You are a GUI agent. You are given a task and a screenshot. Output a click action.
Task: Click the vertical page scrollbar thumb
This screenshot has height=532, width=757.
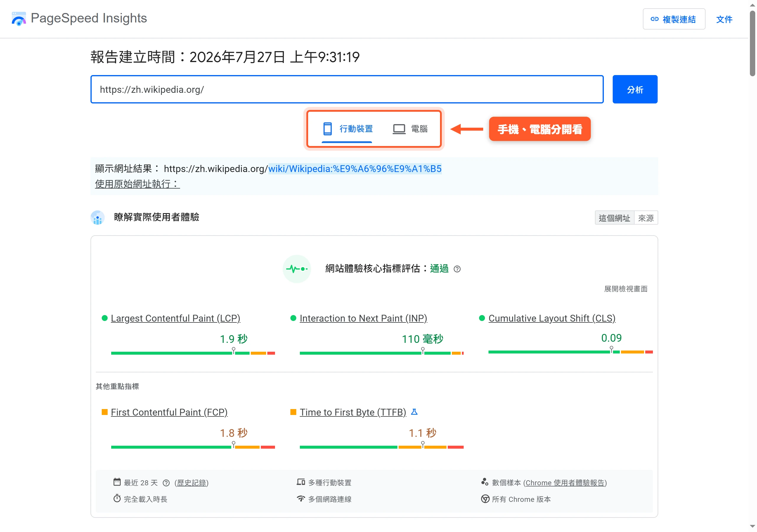point(752,43)
